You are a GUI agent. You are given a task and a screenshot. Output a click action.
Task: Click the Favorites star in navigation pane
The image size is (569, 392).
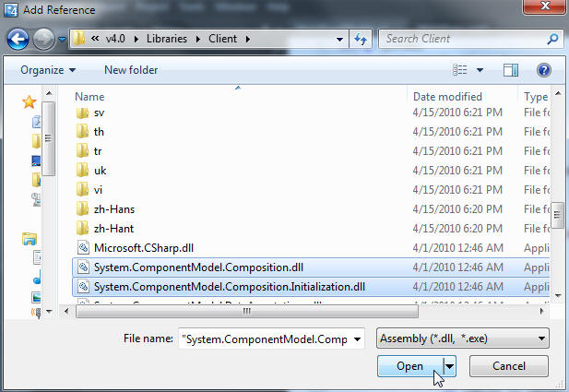[x=29, y=102]
